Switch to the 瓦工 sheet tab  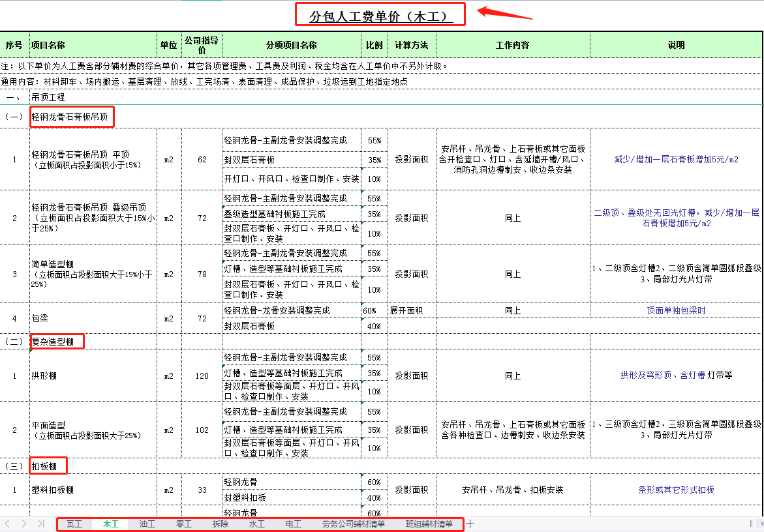point(74,524)
